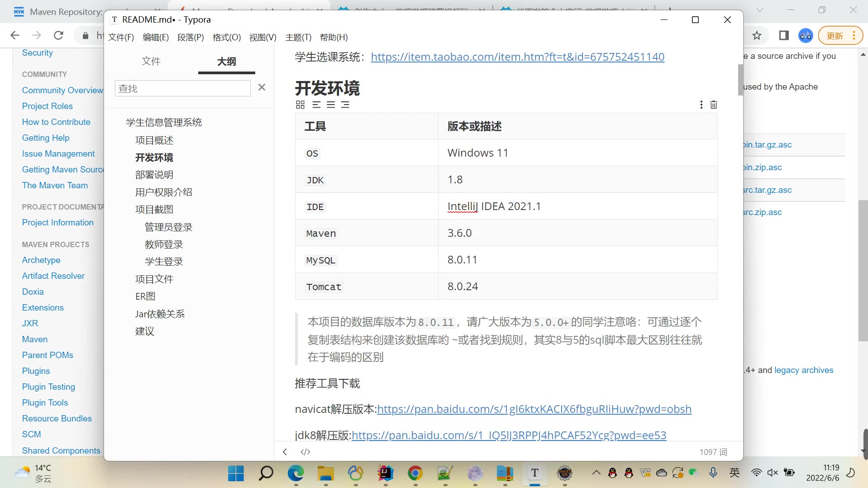
Task: Open Plugin Testing link in browser sidebar
Action: [48, 387]
